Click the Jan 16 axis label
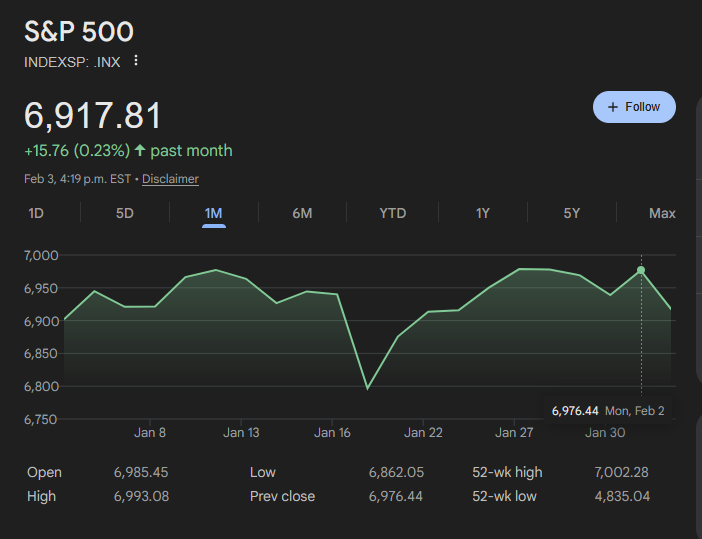The width and height of the screenshot is (702, 539). coord(332,433)
